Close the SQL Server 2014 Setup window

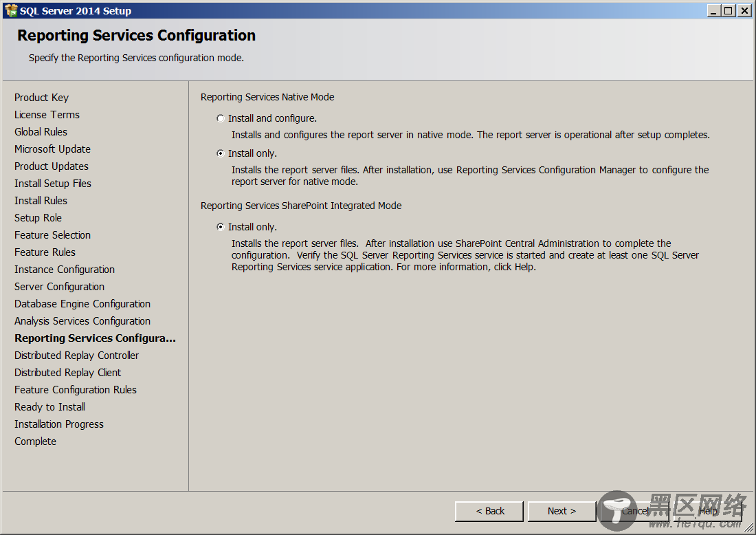[744, 10]
